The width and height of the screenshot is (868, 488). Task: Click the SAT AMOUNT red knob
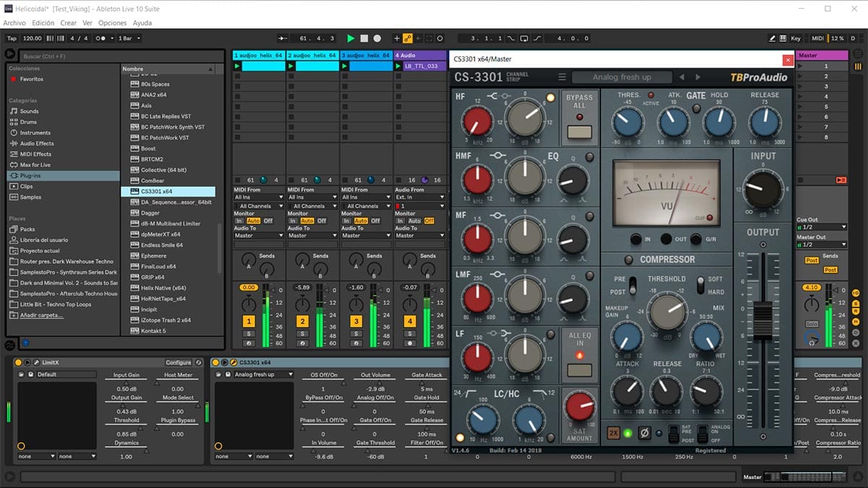579,406
